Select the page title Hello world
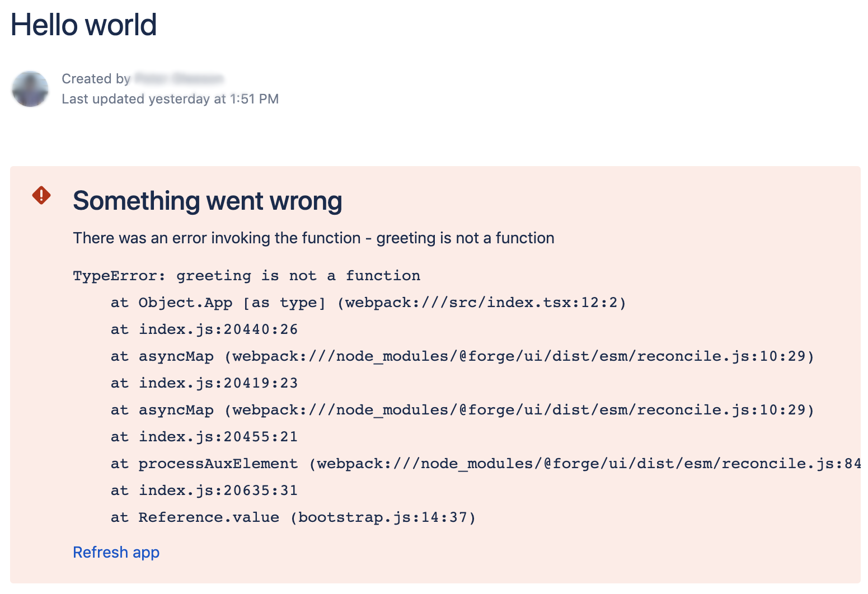The height and width of the screenshot is (594, 868). (84, 25)
